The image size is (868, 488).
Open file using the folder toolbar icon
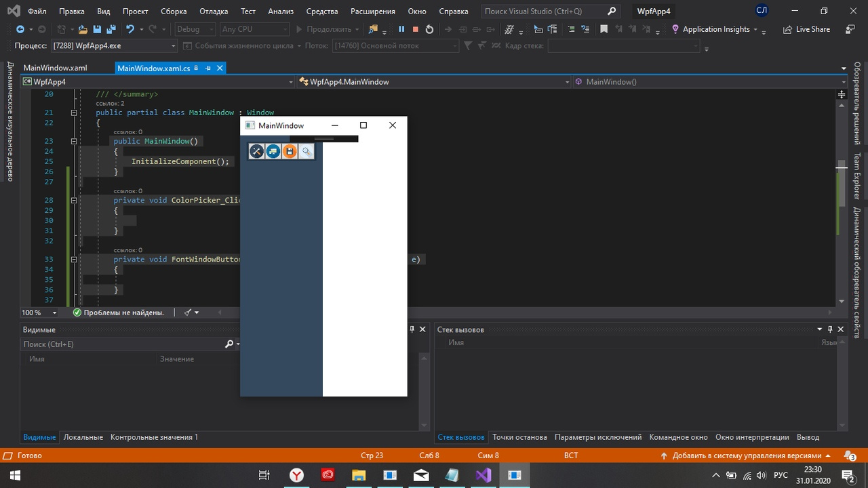click(83, 29)
